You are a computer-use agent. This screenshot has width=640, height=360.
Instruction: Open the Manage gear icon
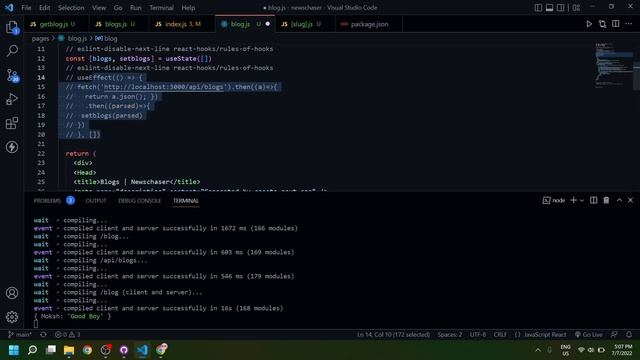pyautogui.click(x=12, y=317)
